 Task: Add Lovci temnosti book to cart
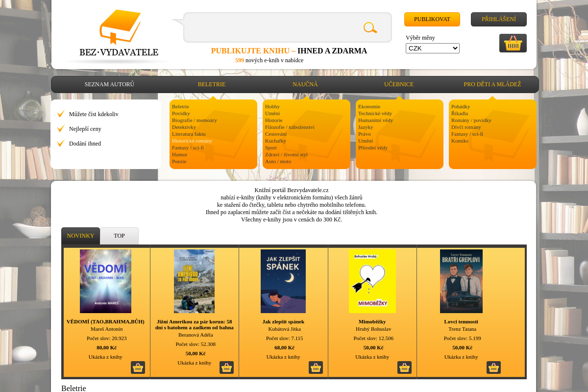click(x=493, y=367)
